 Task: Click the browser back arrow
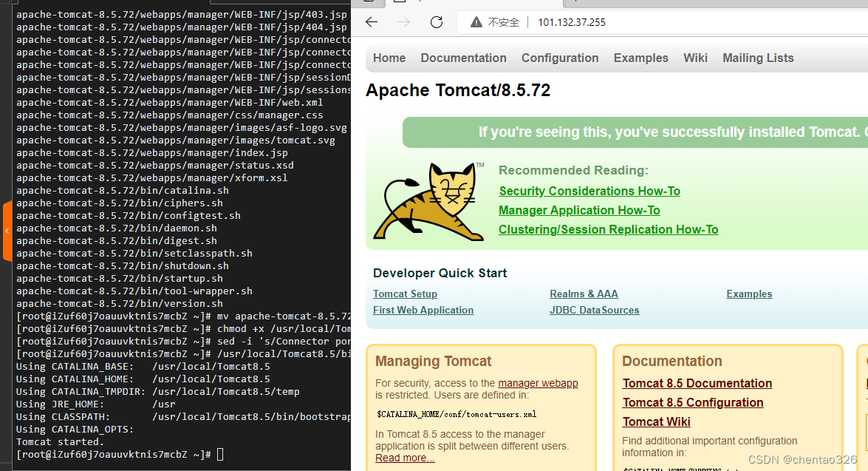[372, 22]
